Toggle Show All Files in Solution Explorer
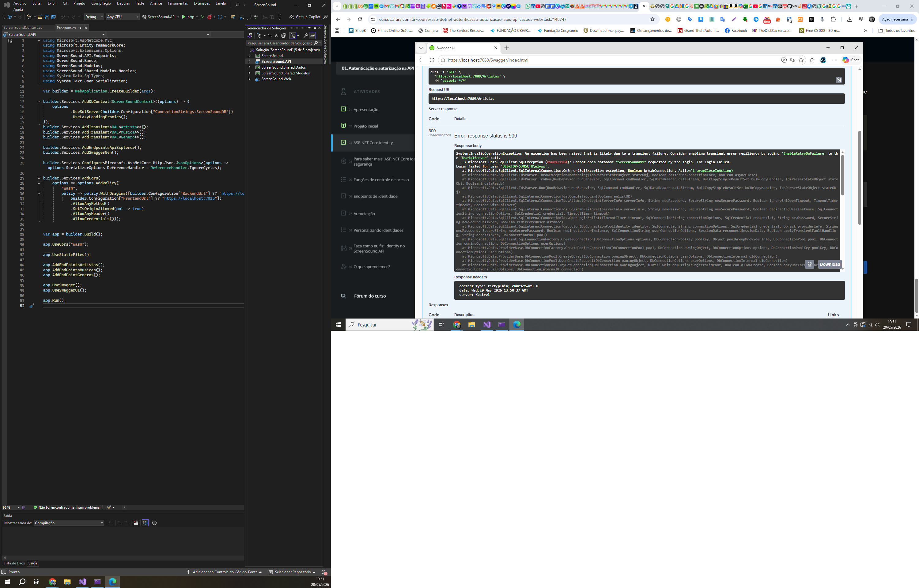This screenshot has width=919, height=588. pyautogui.click(x=284, y=36)
